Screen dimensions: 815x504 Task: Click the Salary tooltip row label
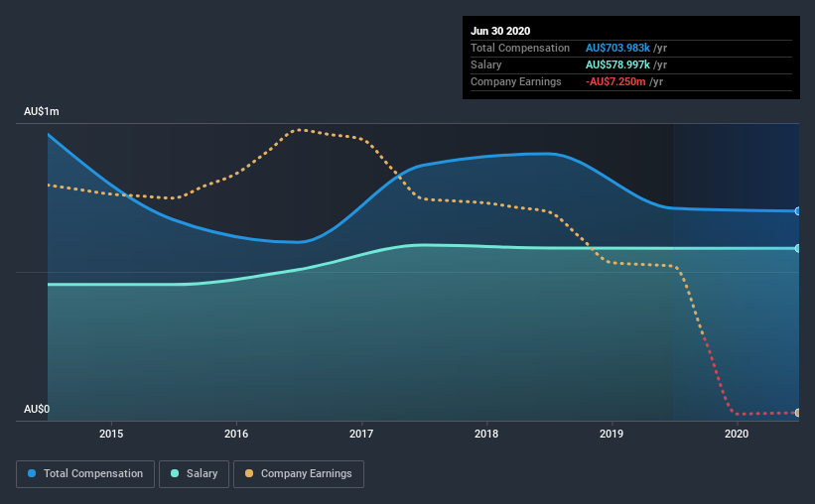[486, 64]
